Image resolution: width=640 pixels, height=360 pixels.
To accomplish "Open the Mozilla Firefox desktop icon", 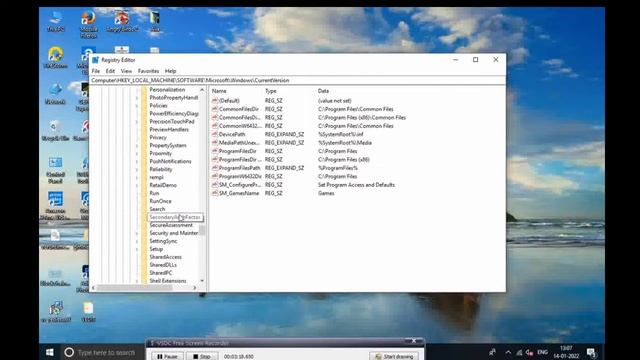I will [89, 25].
